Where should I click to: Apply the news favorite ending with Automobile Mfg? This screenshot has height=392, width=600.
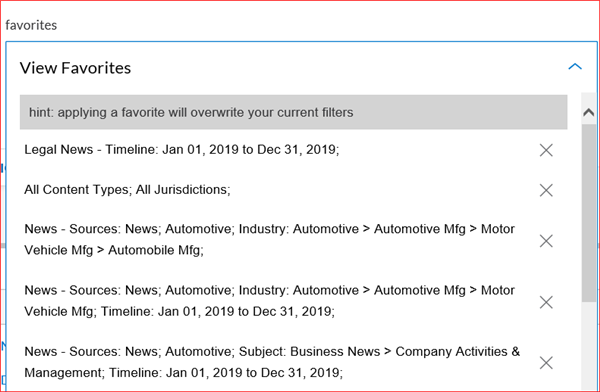pyautogui.click(x=269, y=239)
